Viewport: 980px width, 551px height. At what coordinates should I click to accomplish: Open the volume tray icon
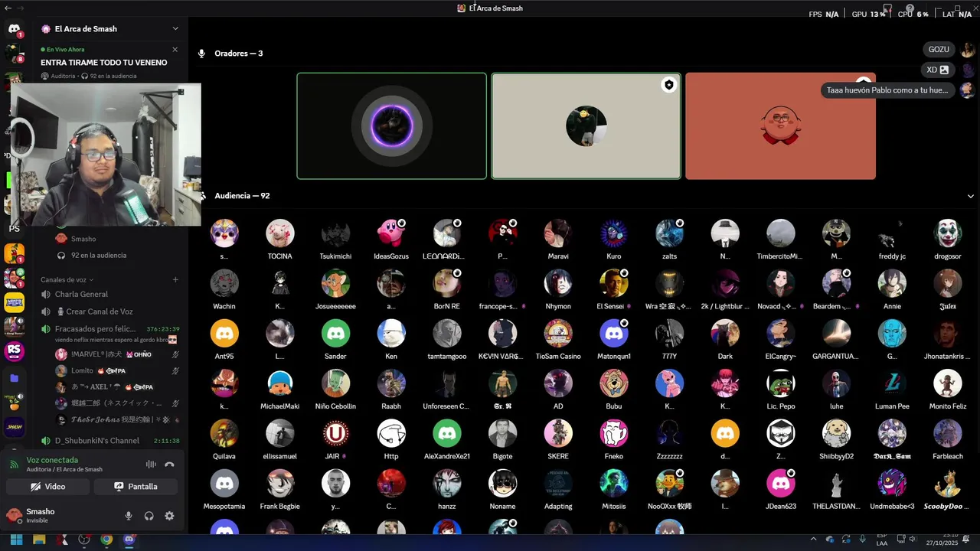pyautogui.click(x=913, y=540)
